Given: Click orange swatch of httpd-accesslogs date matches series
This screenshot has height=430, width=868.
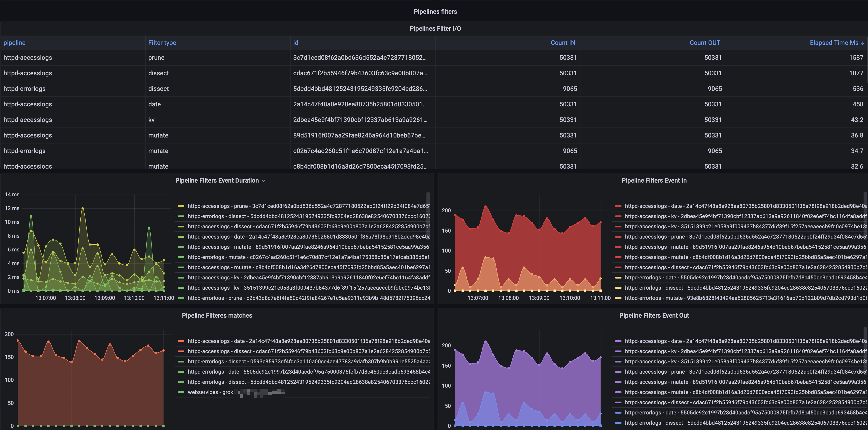Looking at the screenshot, I should [x=181, y=341].
